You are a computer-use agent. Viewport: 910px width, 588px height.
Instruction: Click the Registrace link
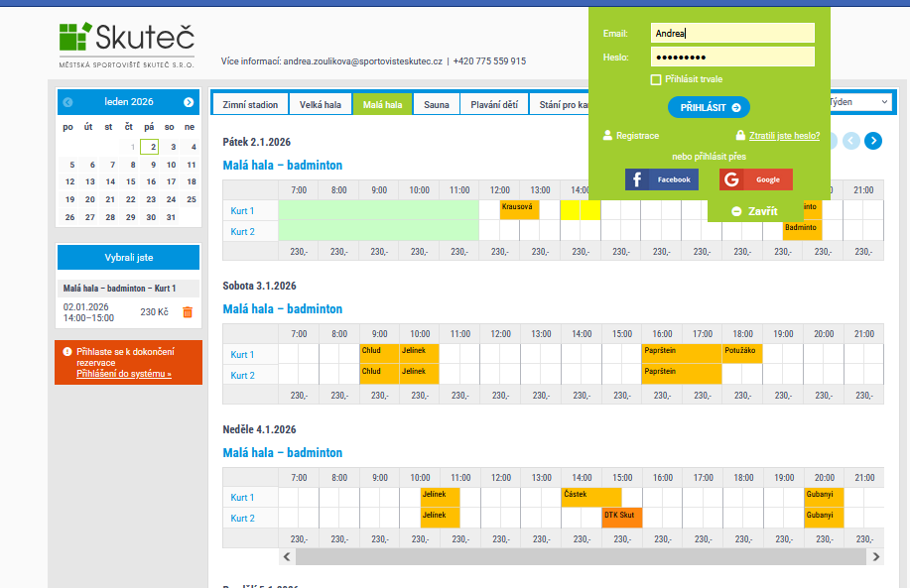(x=637, y=136)
